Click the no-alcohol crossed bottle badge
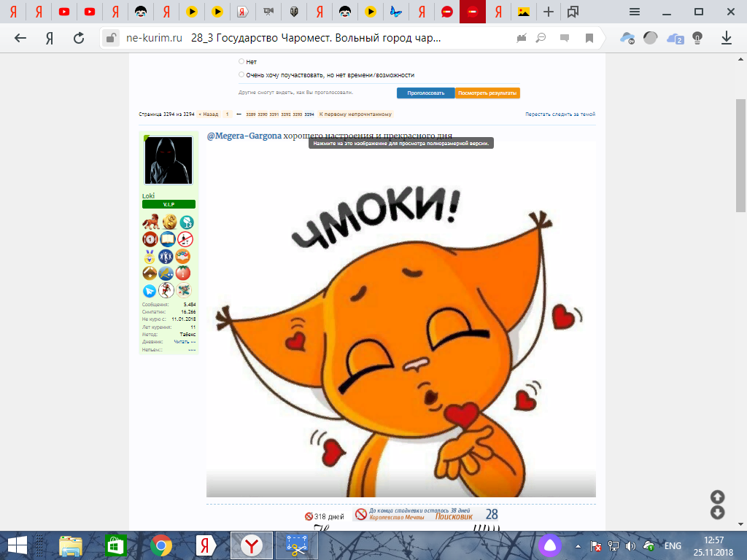The height and width of the screenshot is (560, 747). pyautogui.click(x=185, y=239)
